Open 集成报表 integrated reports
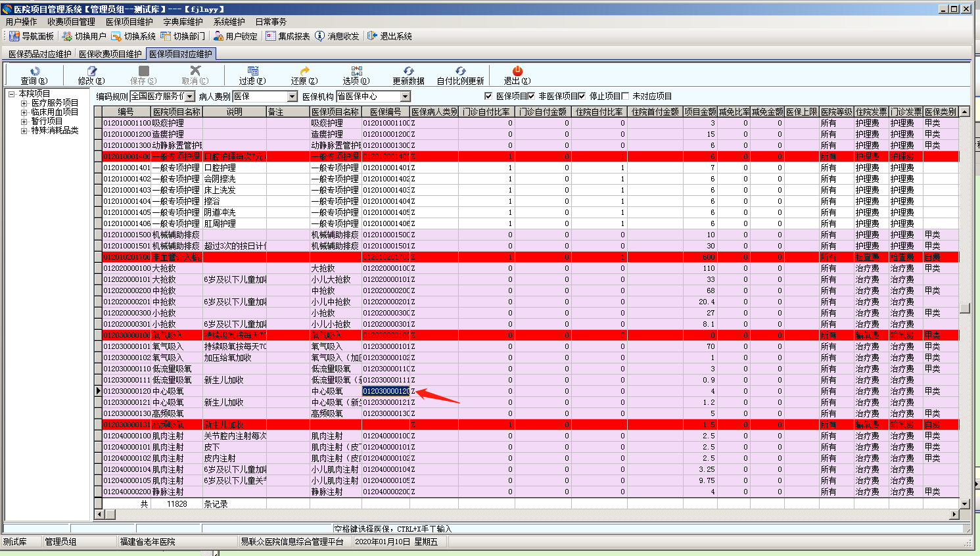The width and height of the screenshot is (980, 556). click(x=287, y=36)
